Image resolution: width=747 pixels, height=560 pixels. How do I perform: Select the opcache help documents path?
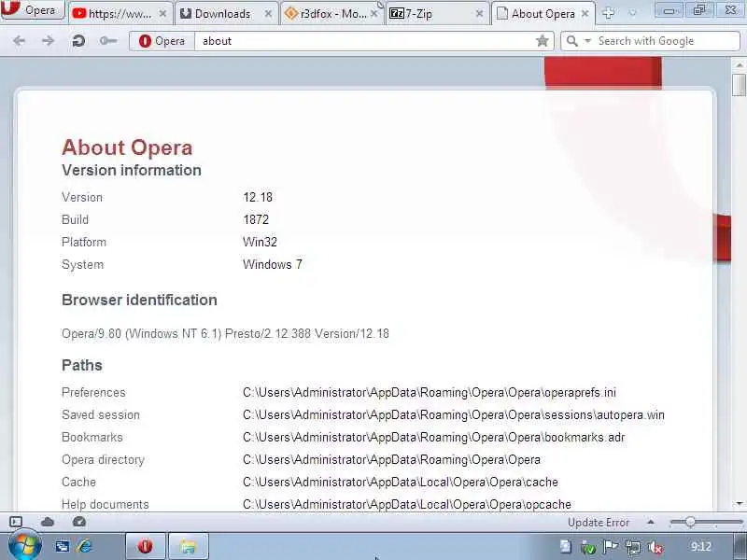[407, 504]
